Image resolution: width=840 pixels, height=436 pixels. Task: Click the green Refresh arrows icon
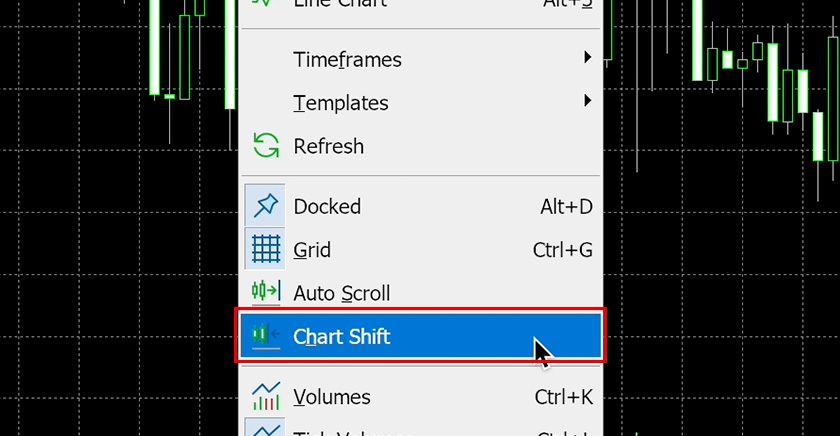pyautogui.click(x=266, y=146)
